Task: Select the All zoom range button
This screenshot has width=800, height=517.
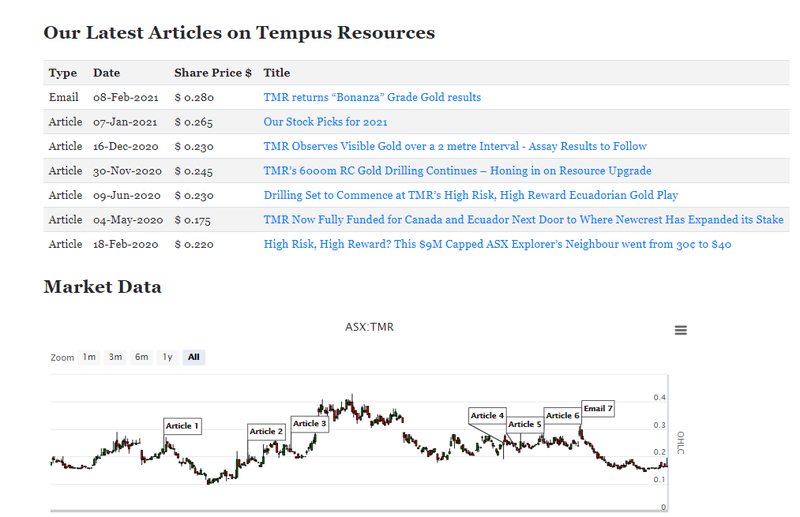Action: (x=194, y=357)
